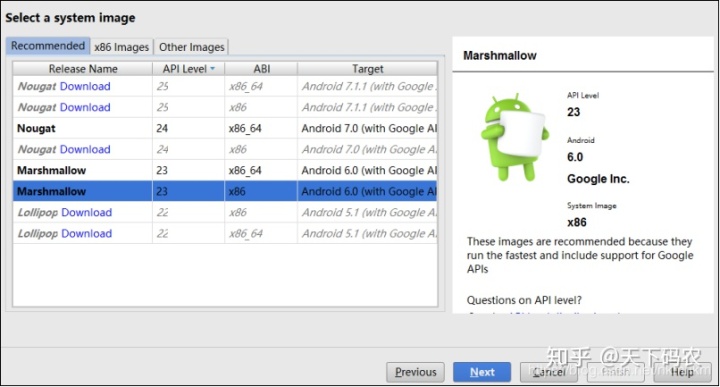Click the Marshmallow heading in details panel

tap(500, 56)
